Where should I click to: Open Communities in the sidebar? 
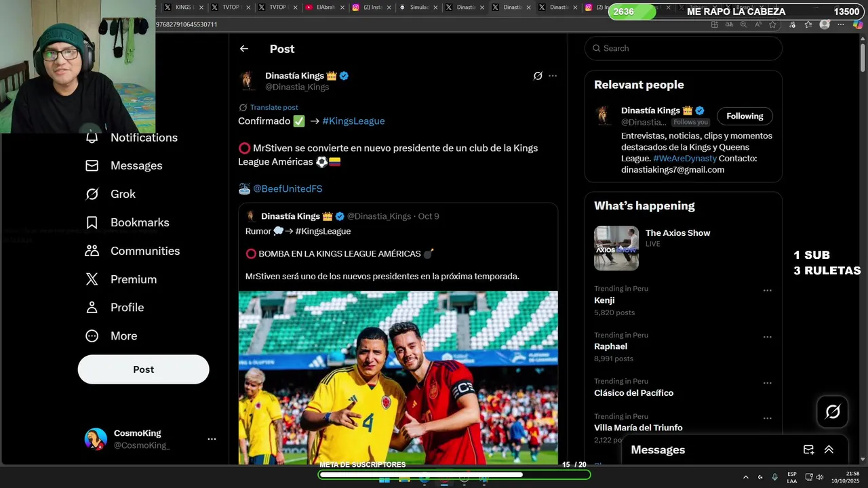click(x=132, y=251)
